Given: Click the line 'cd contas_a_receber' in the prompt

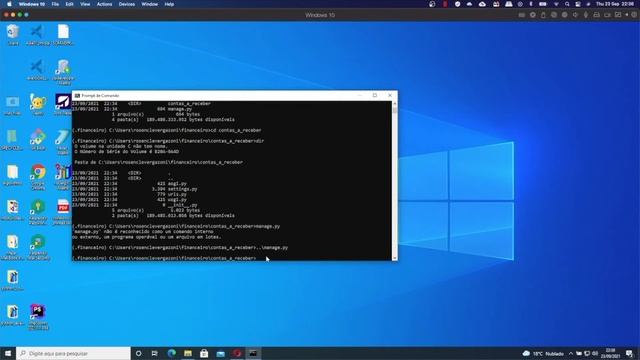Looking at the screenshot, I should click(x=236, y=130).
